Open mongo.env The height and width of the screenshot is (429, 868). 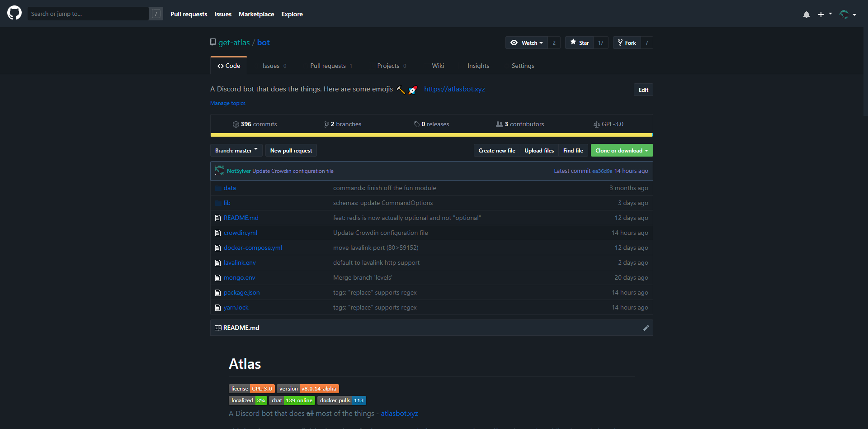pos(240,277)
